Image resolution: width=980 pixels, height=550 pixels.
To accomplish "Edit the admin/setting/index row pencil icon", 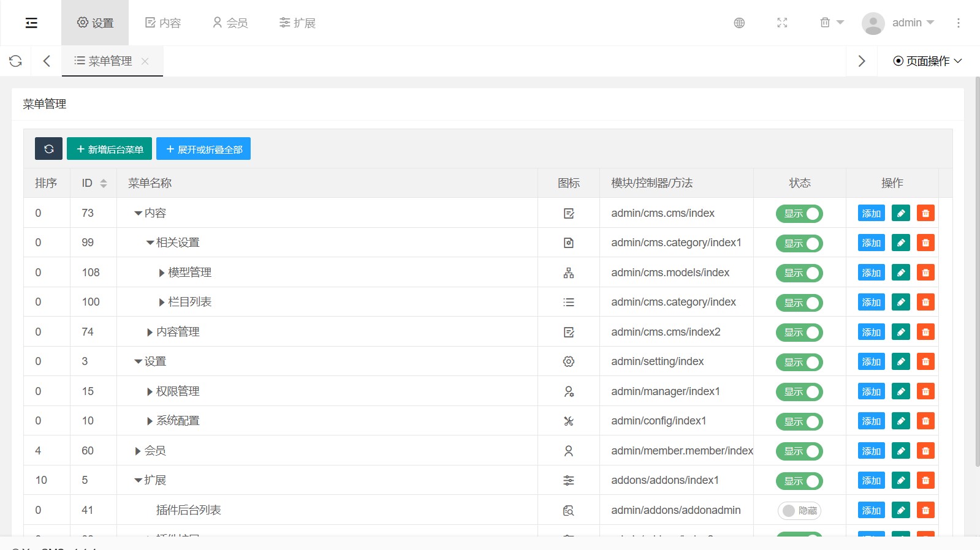I will click(901, 361).
